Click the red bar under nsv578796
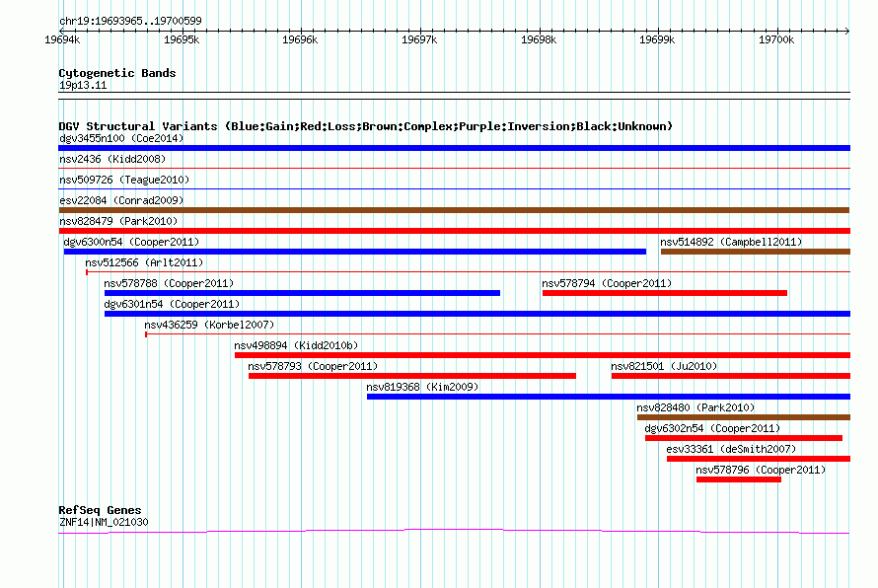Screen dimensions: 878x588 739,479
